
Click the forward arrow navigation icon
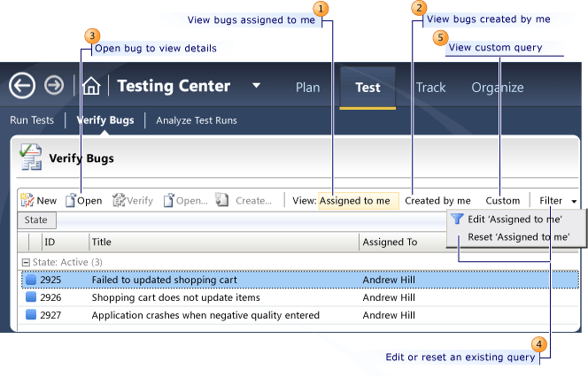click(x=54, y=86)
